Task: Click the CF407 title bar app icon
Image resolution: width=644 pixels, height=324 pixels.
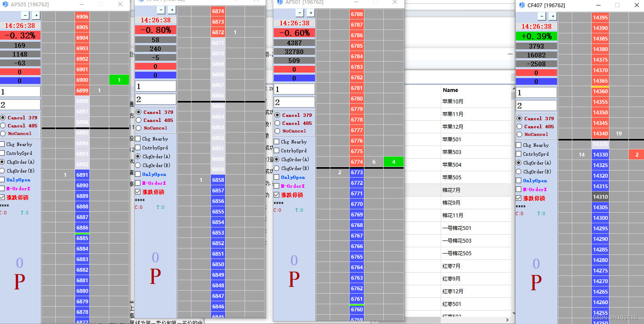Action: point(522,5)
